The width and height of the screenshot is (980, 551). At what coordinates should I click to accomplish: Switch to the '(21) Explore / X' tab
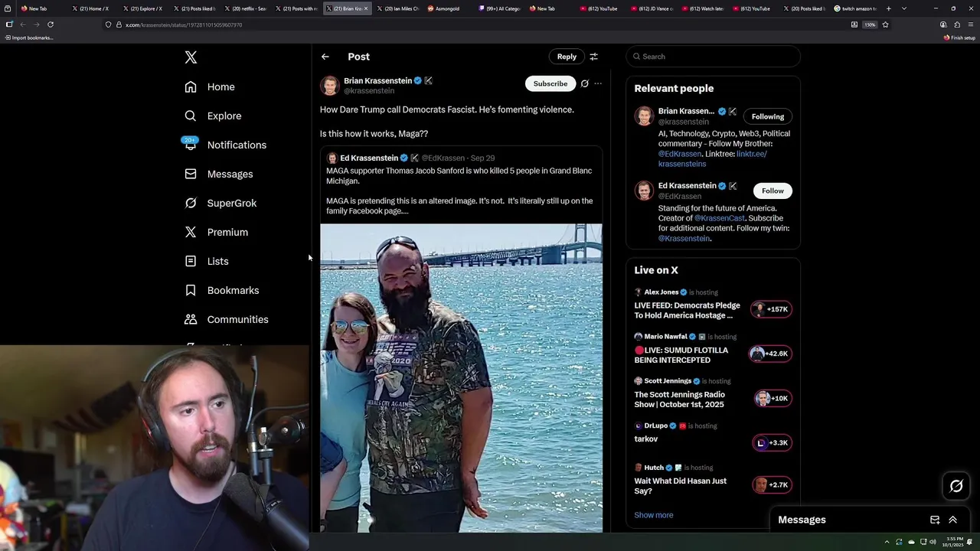pyautogui.click(x=143, y=8)
